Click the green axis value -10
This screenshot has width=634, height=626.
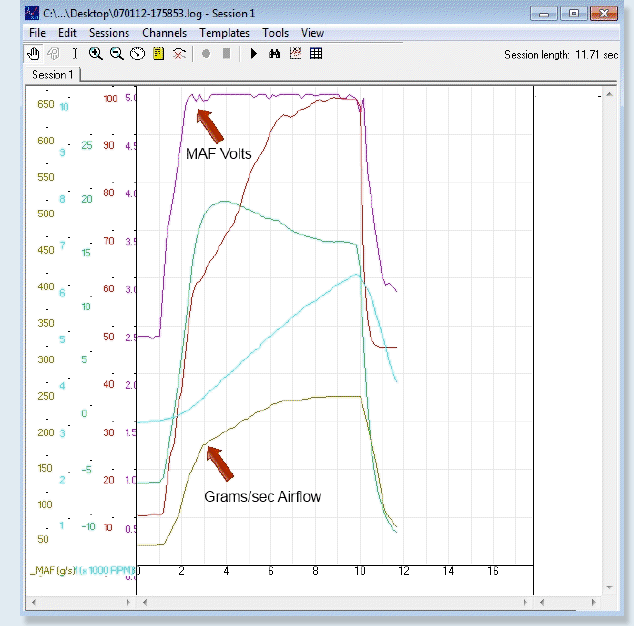pyautogui.click(x=88, y=527)
